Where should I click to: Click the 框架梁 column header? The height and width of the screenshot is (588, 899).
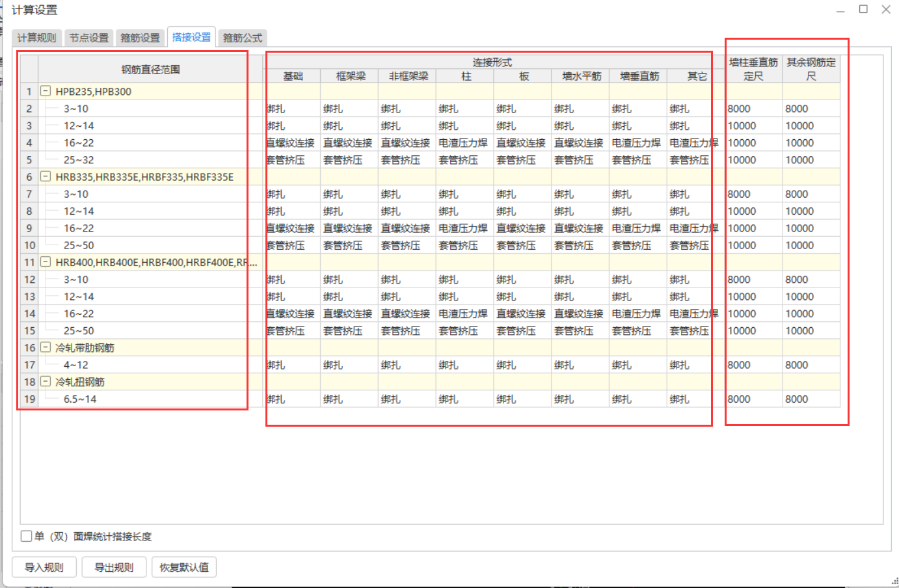point(351,76)
